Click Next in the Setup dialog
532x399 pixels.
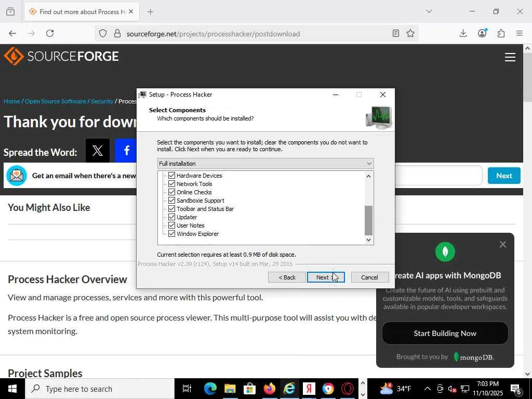coord(326,277)
